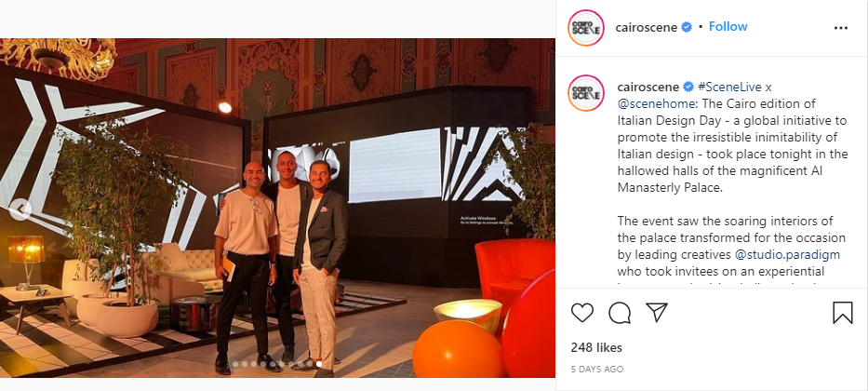The image size is (868, 391).
Task: Like the post with the heart icon
Action: pyautogui.click(x=581, y=313)
